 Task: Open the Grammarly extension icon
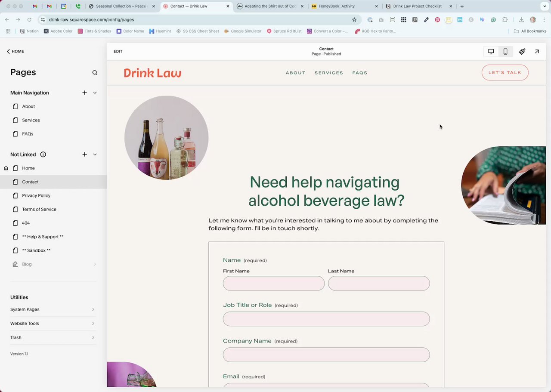[493, 20]
